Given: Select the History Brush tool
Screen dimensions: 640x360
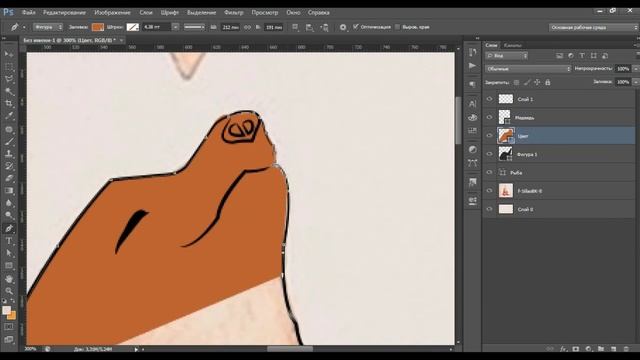Looking at the screenshot, I should 9,166.
